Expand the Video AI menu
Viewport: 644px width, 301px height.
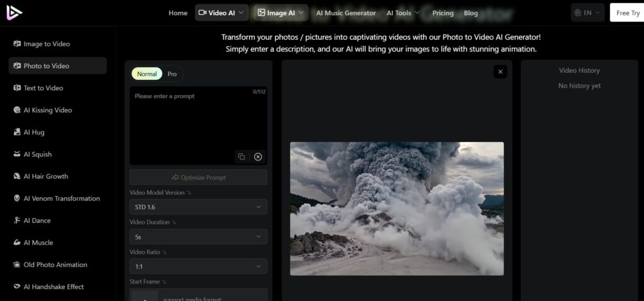(x=222, y=13)
